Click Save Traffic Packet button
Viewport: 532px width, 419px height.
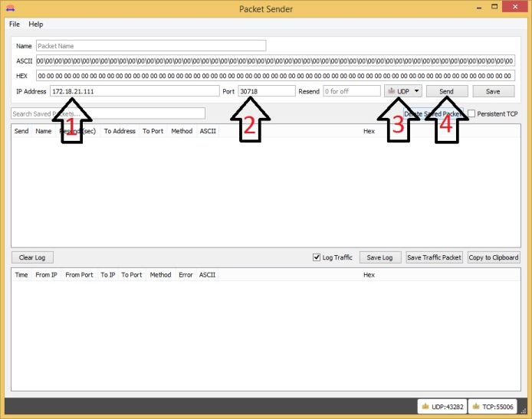coord(435,257)
